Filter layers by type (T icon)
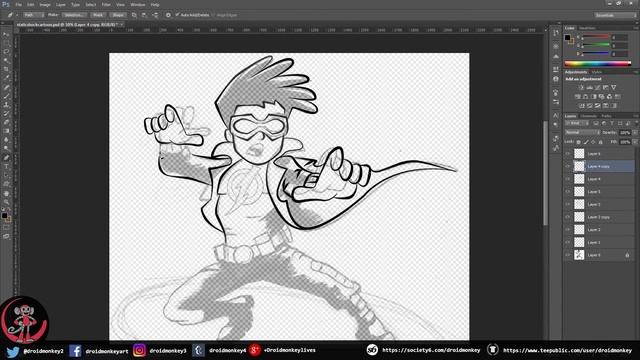The width and height of the screenshot is (640, 360). (x=611, y=123)
